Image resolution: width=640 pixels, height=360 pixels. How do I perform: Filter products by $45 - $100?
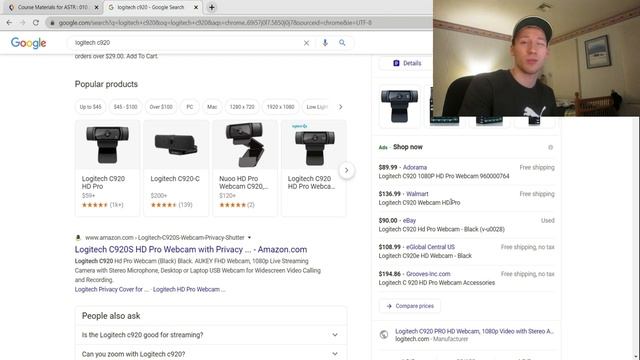click(125, 107)
